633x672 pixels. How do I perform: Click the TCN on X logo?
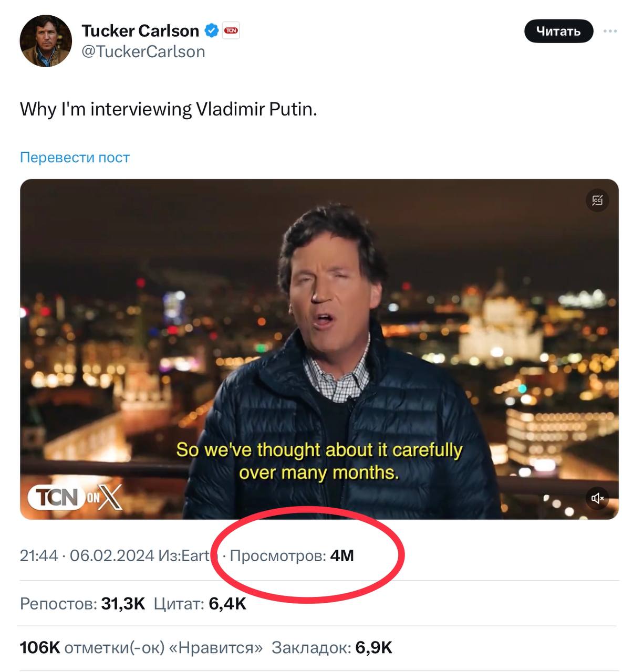tap(75, 497)
